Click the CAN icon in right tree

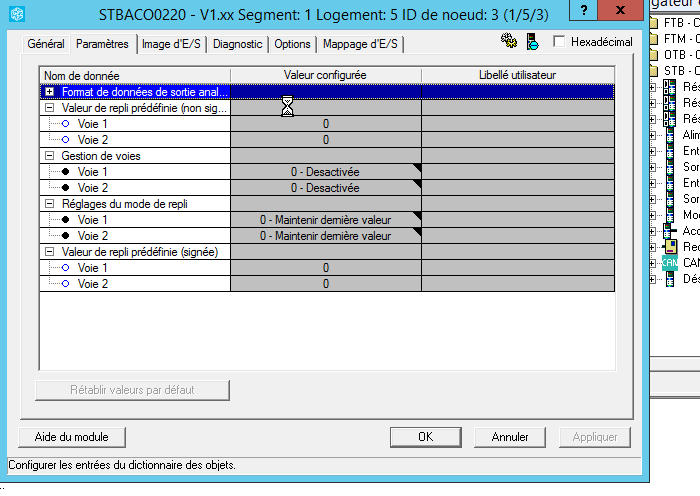click(x=669, y=262)
